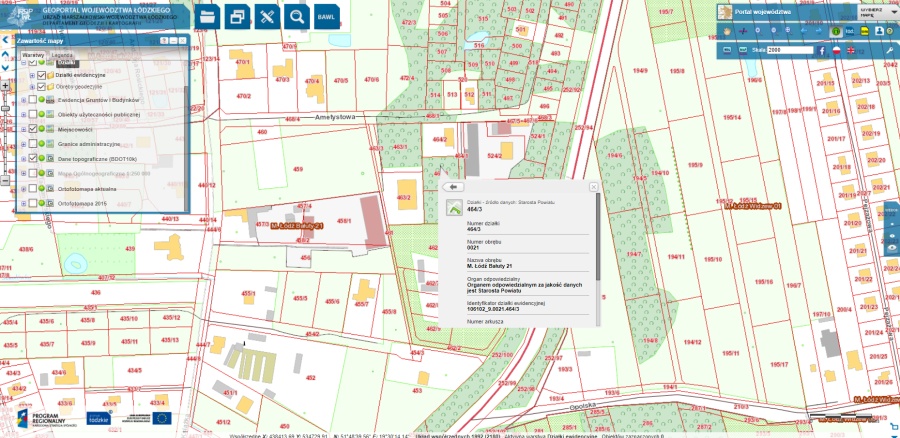Expand the Granice administracyjne node
This screenshot has height=438, width=900.
point(24,144)
